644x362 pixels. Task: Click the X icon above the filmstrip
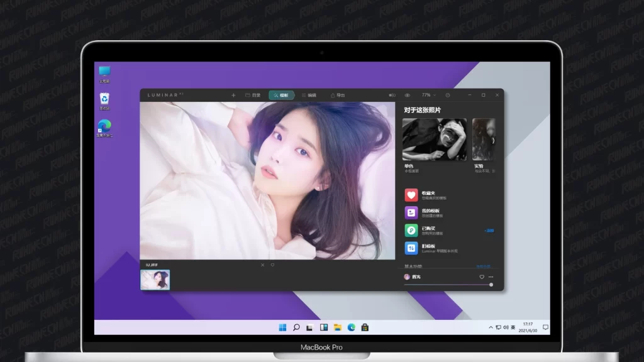click(263, 265)
